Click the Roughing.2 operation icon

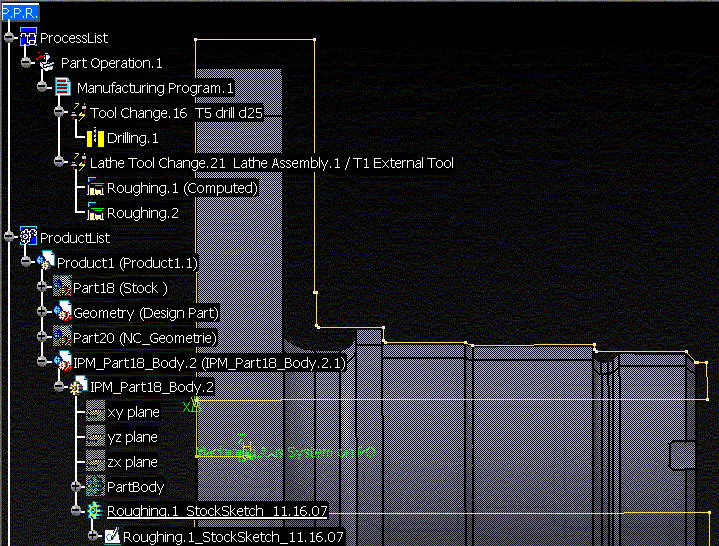click(x=95, y=212)
